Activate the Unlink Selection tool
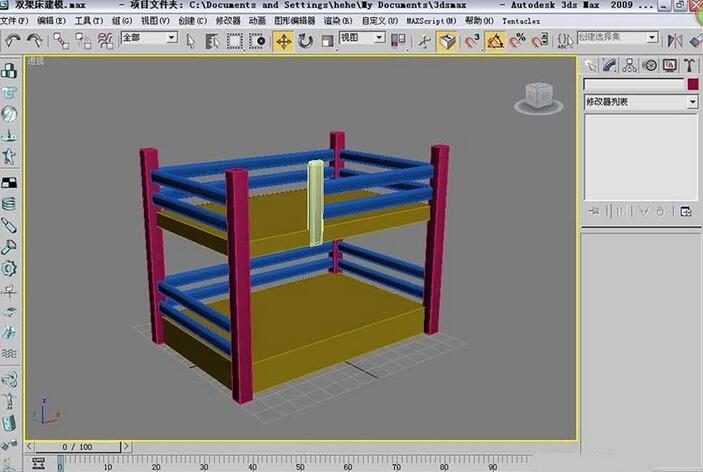The height and width of the screenshot is (472, 703). pos(83,41)
